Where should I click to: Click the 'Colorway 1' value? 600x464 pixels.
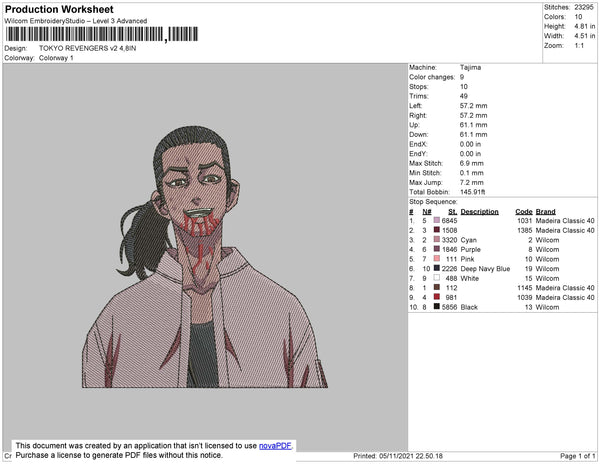click(56, 58)
